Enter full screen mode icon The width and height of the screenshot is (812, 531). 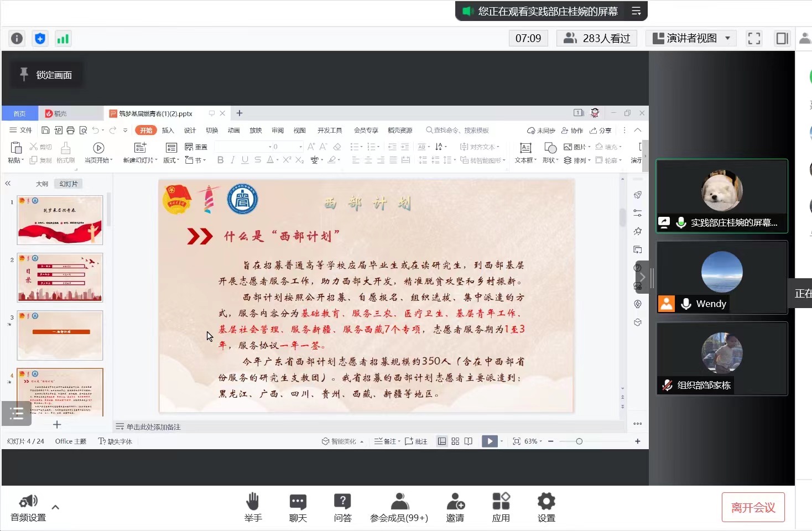coord(754,38)
